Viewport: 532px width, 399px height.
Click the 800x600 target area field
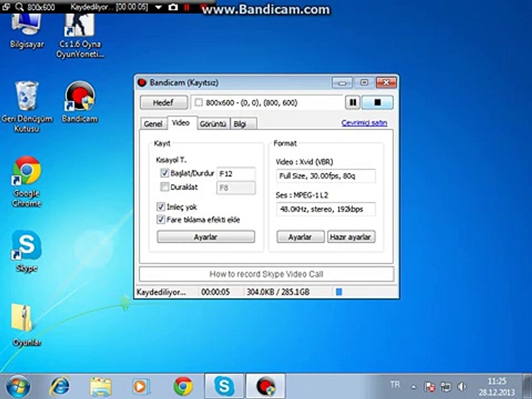point(267,103)
